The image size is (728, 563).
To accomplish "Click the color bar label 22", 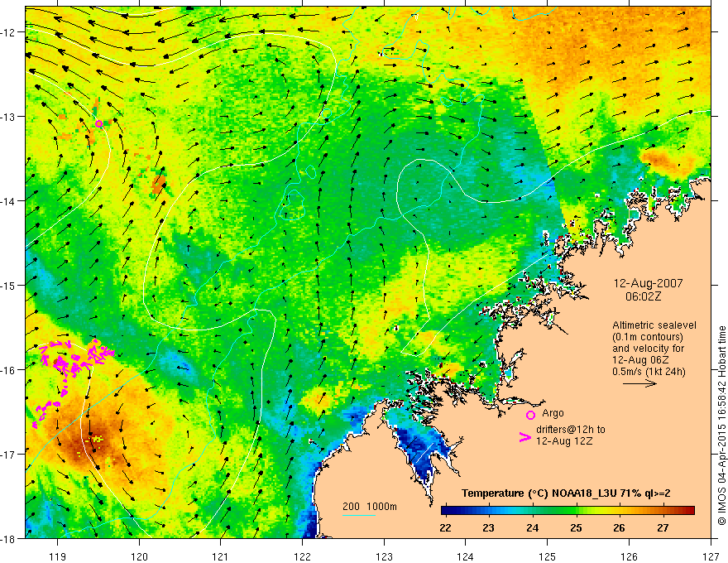I will pyautogui.click(x=445, y=528).
